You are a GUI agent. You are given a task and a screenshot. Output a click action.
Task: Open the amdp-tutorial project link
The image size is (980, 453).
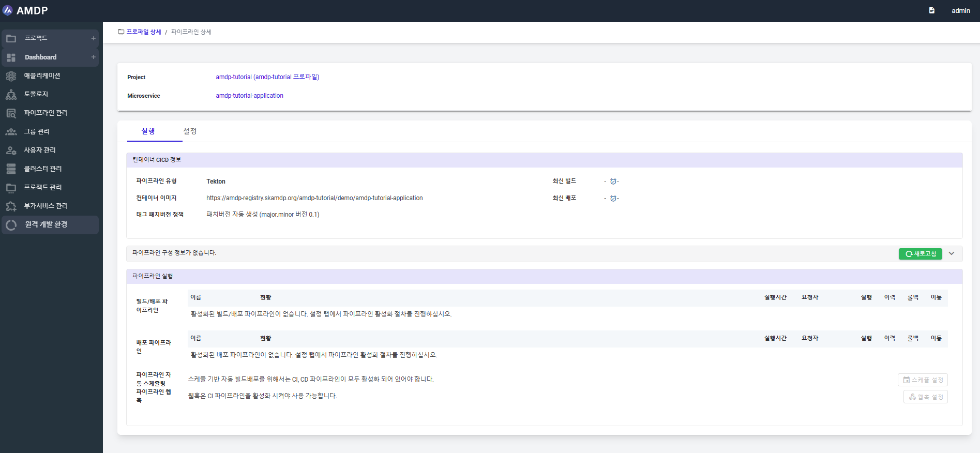tap(267, 77)
